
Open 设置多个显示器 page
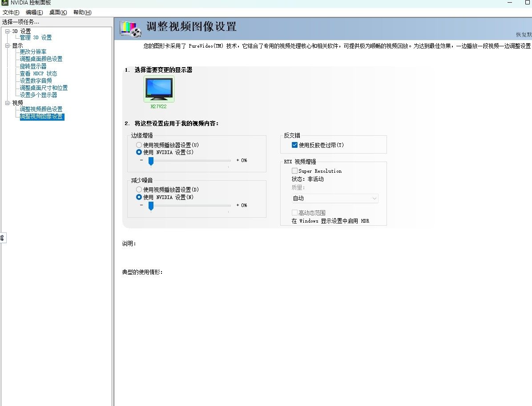point(38,95)
